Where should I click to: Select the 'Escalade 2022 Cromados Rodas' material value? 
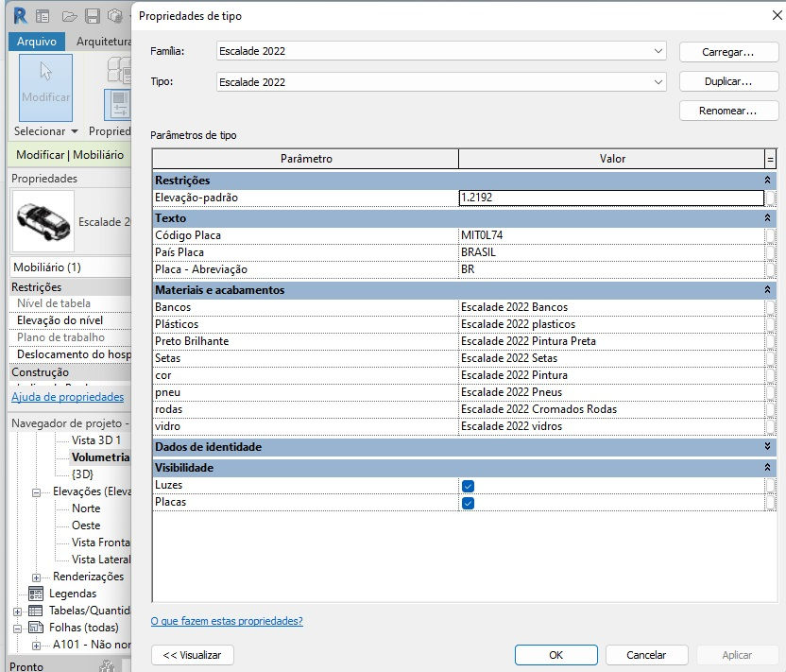click(x=611, y=409)
